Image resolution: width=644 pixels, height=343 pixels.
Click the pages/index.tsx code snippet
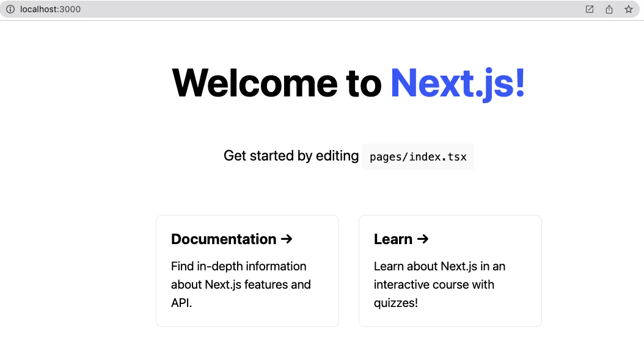pyautogui.click(x=418, y=157)
